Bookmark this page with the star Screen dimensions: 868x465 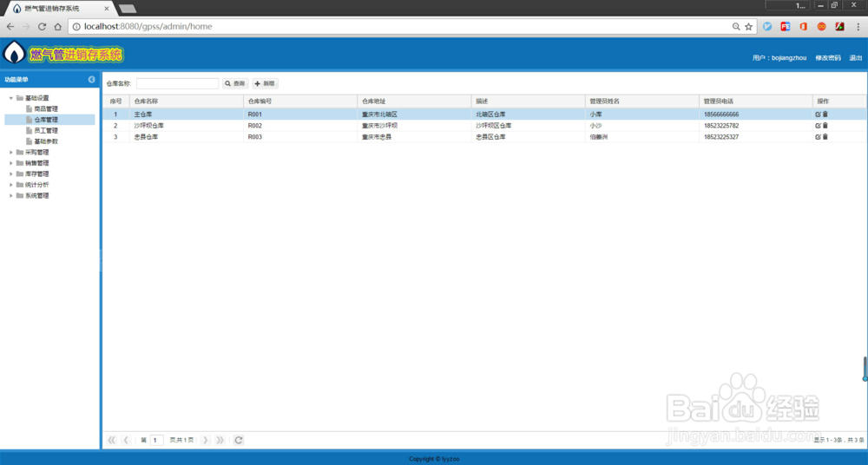coord(748,27)
